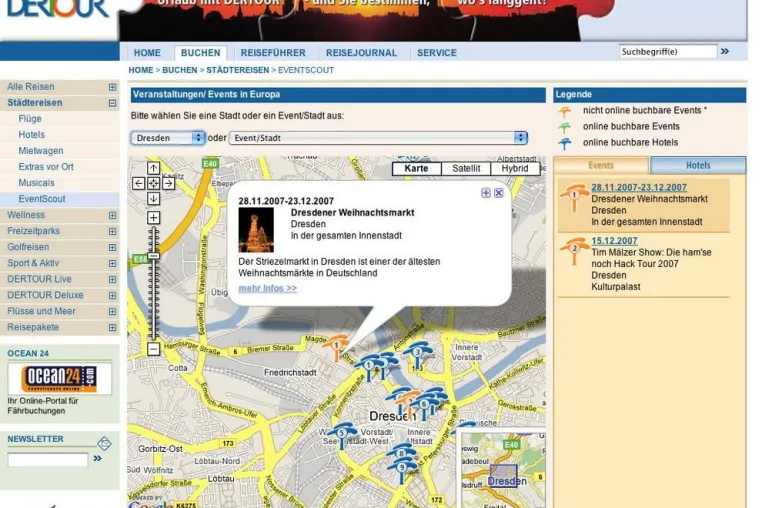This screenshot has height=508, width=762.
Task: Open the DERTOUR logo home link
Action: [58, 9]
